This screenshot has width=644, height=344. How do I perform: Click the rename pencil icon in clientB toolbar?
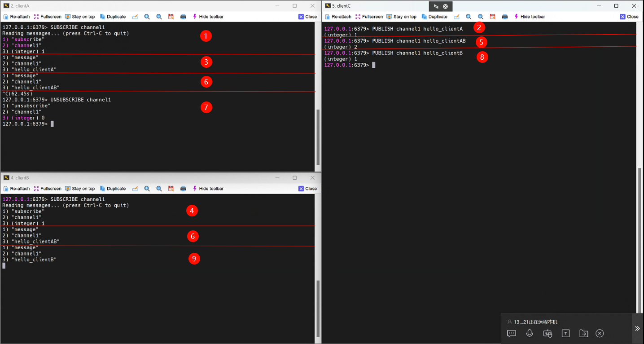(135, 189)
